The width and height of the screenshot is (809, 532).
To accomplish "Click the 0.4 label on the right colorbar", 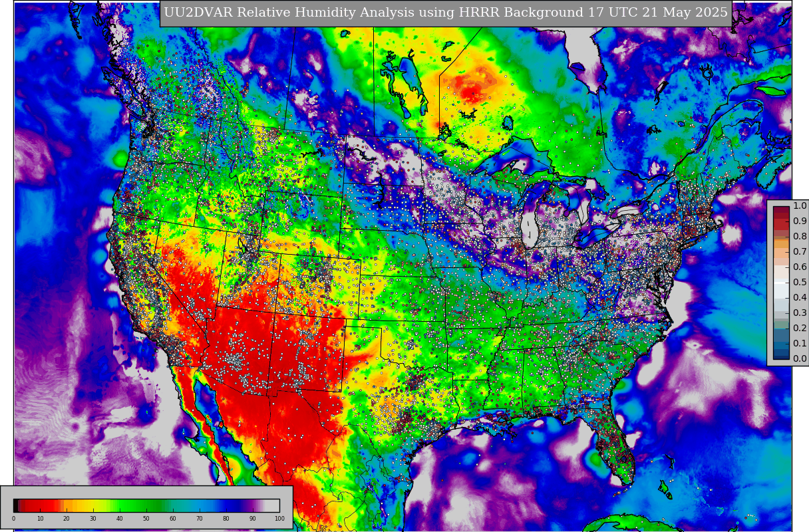I will (x=800, y=298).
